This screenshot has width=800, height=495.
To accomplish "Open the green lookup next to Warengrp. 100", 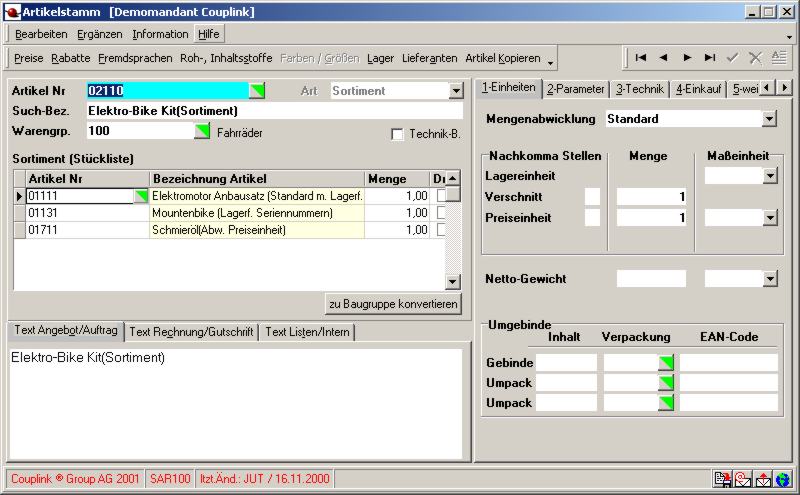I will pos(202,131).
